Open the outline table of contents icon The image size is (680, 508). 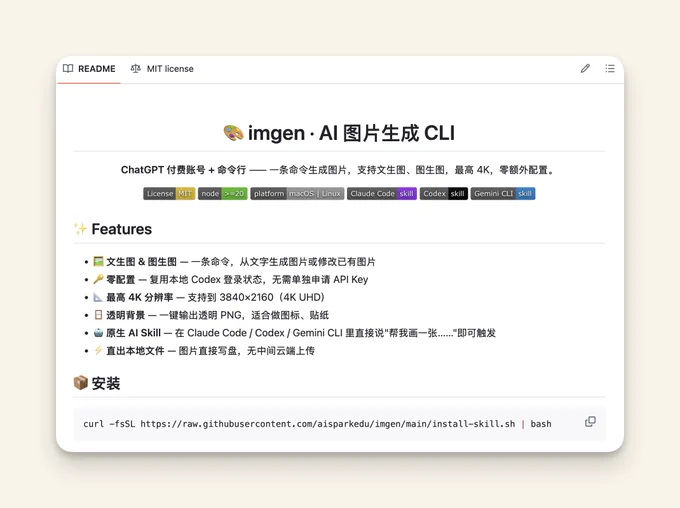click(x=610, y=69)
